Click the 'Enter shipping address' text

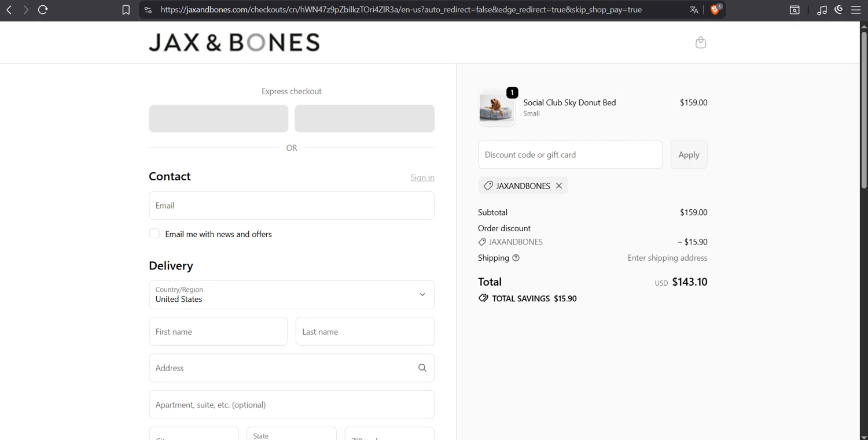tap(667, 258)
